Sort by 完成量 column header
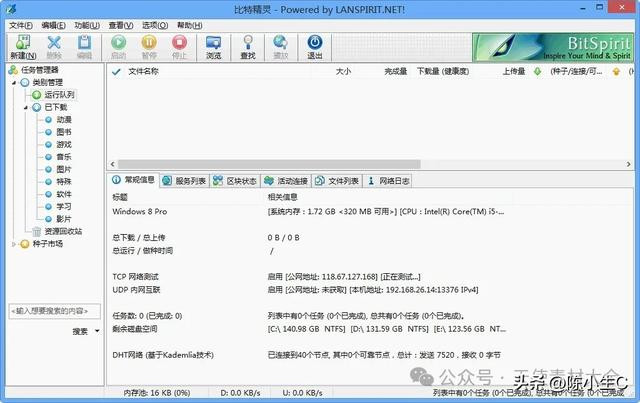 point(396,71)
